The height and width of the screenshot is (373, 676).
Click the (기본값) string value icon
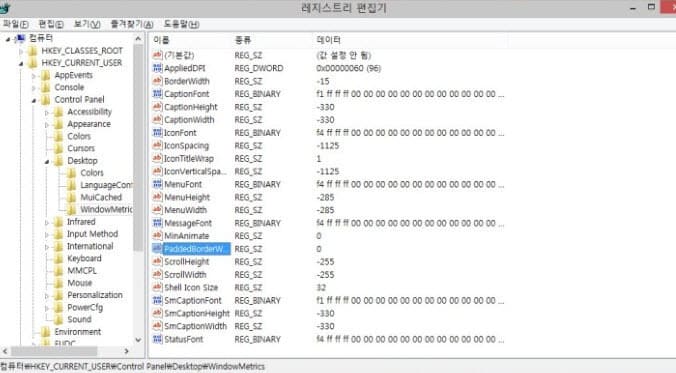tap(157, 55)
